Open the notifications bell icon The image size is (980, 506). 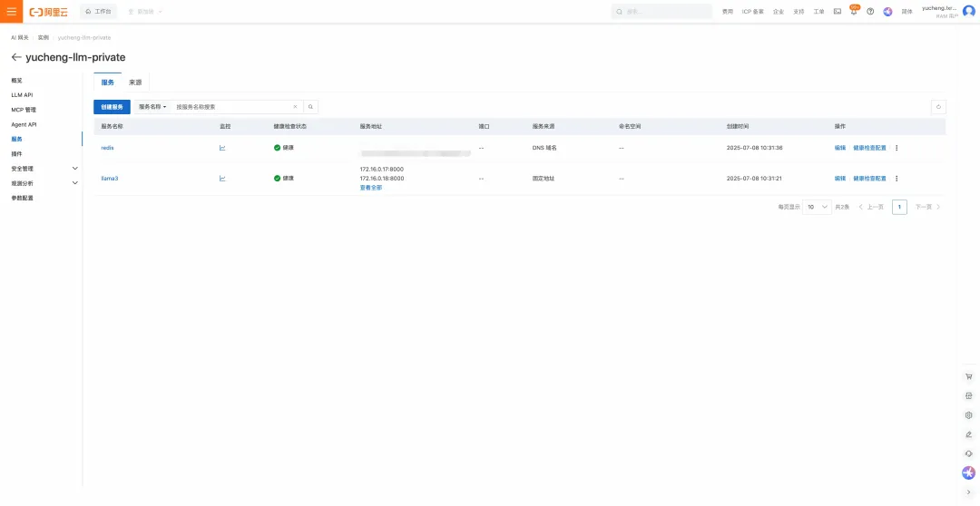[854, 11]
